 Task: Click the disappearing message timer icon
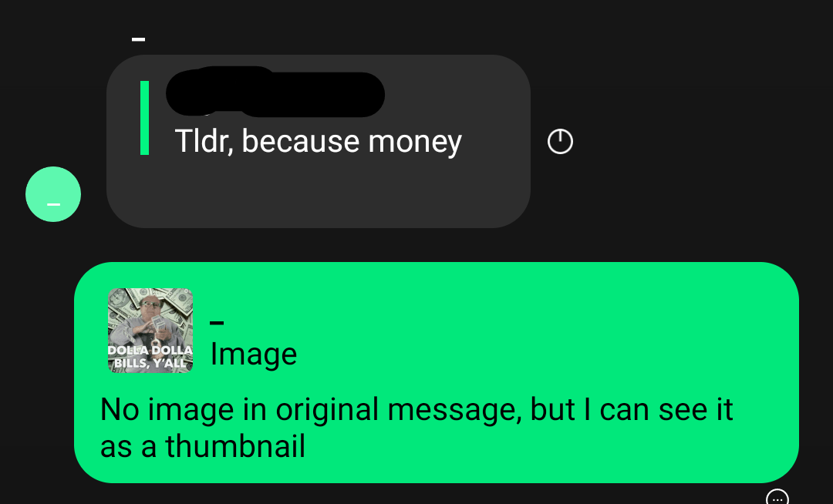click(x=560, y=142)
